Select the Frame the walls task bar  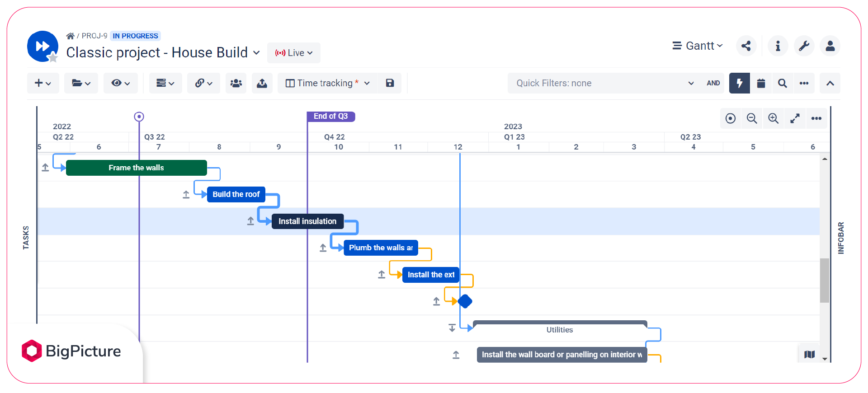[x=136, y=168]
